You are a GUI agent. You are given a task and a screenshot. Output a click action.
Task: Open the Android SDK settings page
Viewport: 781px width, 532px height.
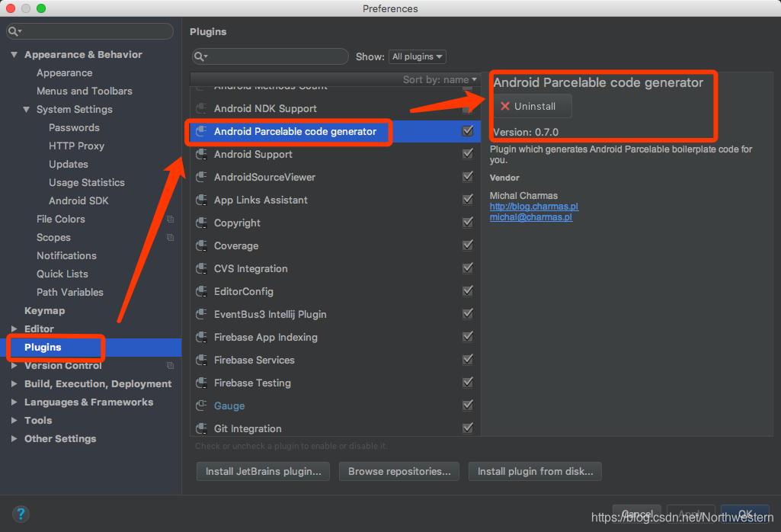78,200
